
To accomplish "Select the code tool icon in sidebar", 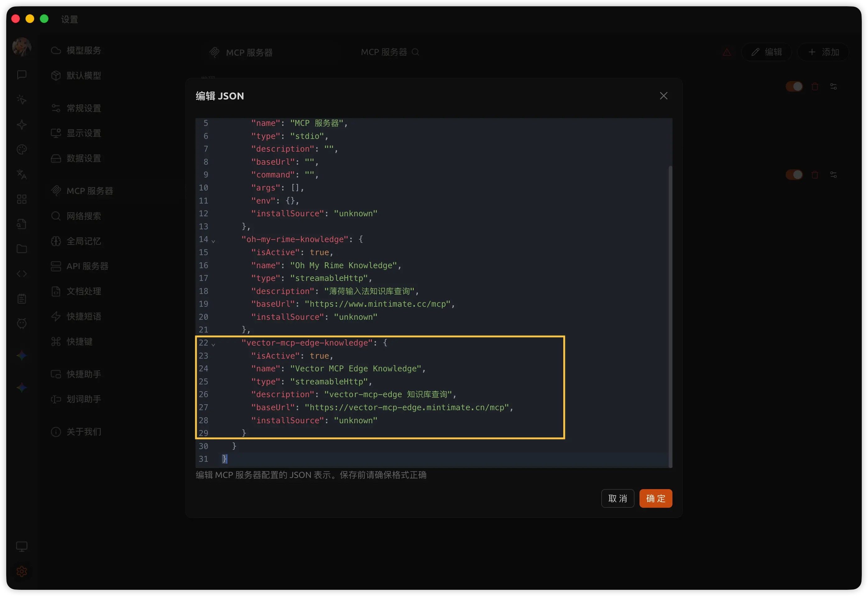I will 22,274.
